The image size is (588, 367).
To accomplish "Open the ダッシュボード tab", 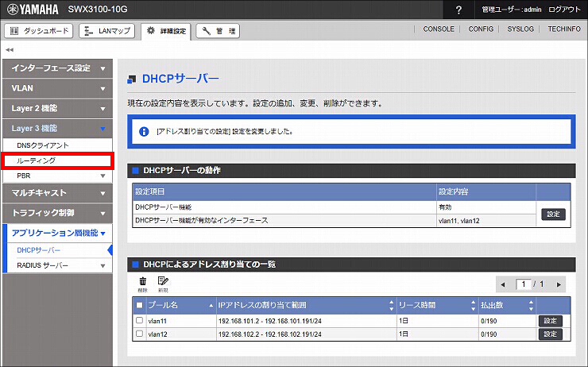I will [x=39, y=31].
